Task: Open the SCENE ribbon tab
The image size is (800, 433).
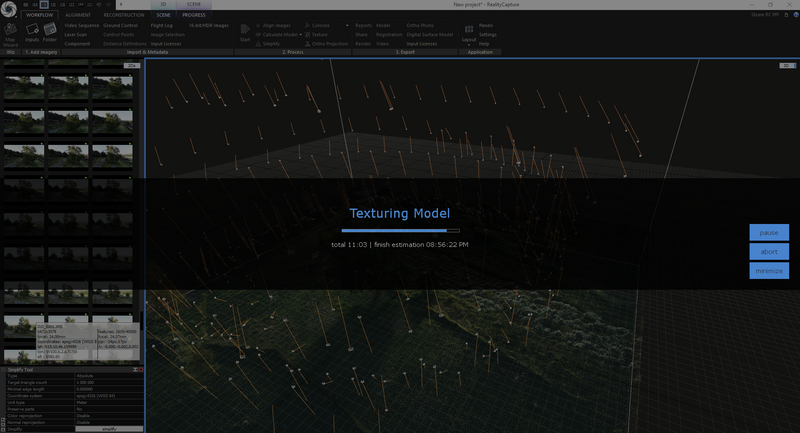Action: click(x=163, y=15)
